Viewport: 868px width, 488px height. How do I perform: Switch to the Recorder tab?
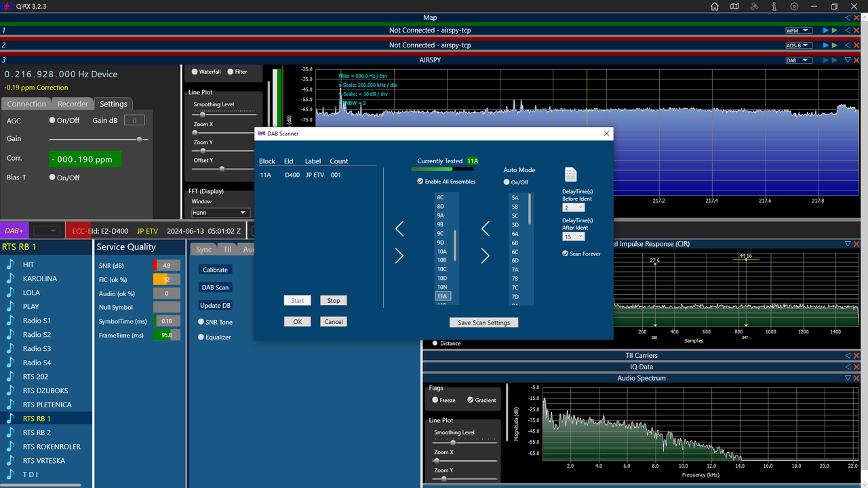coord(73,104)
